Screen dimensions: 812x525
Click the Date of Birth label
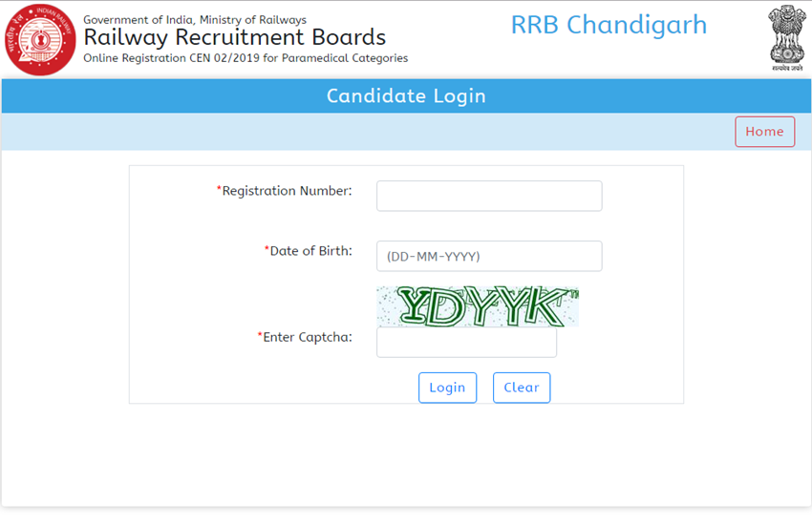(x=310, y=251)
